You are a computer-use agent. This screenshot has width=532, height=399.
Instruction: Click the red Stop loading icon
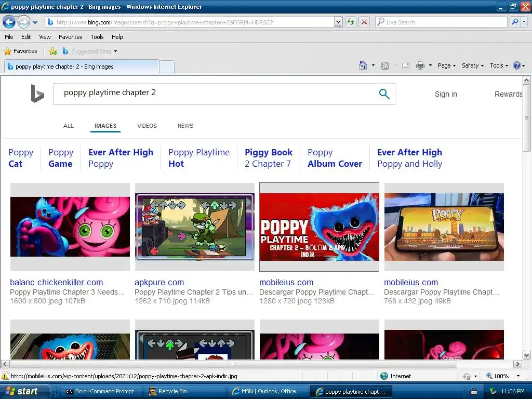point(364,22)
